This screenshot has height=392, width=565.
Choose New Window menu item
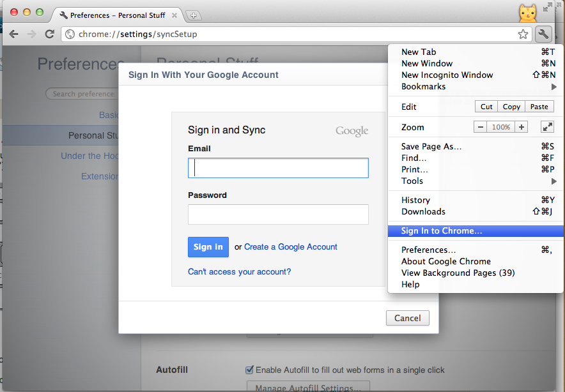coord(476,63)
